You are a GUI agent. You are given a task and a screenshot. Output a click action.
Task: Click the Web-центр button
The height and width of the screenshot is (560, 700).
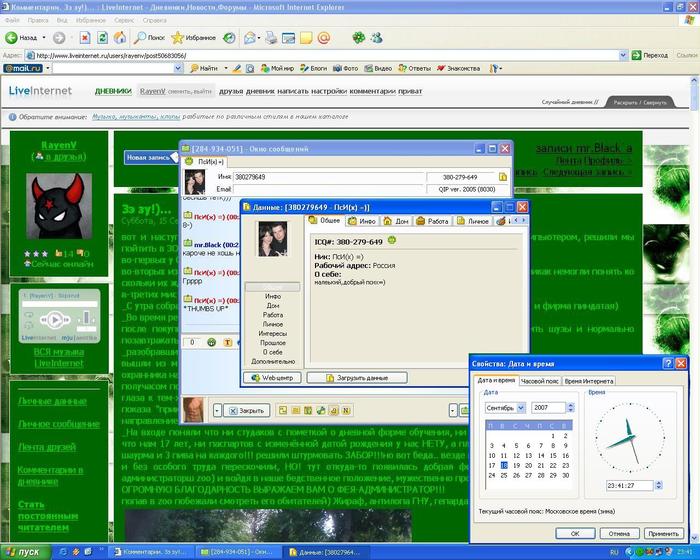coord(272,378)
